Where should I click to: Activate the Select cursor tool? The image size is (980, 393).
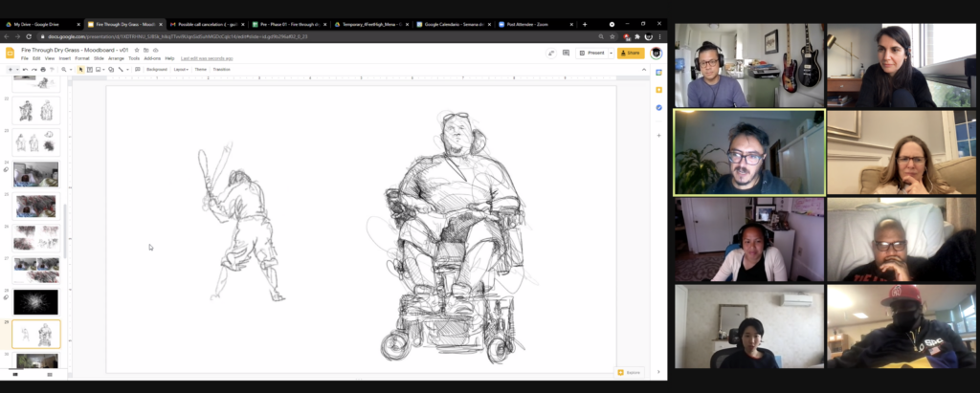(x=80, y=70)
